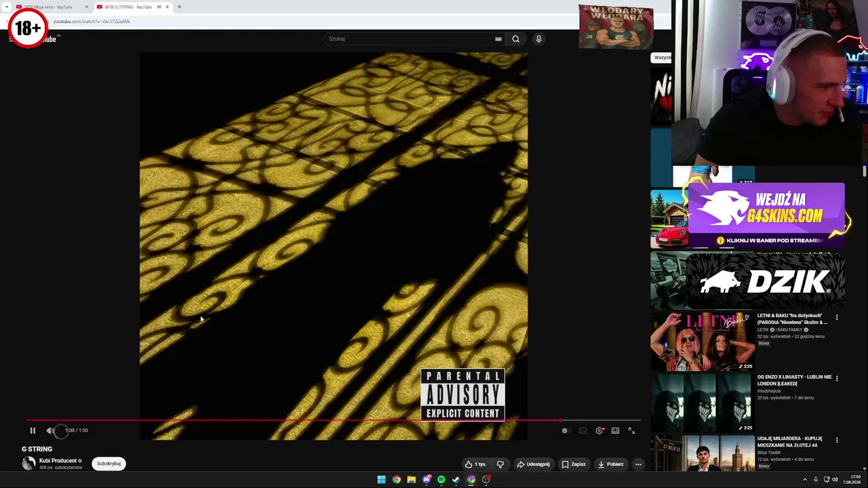Image resolution: width=868 pixels, height=488 pixels.
Task: Mute the G STRING tab audio icon
Action: click(x=159, y=7)
